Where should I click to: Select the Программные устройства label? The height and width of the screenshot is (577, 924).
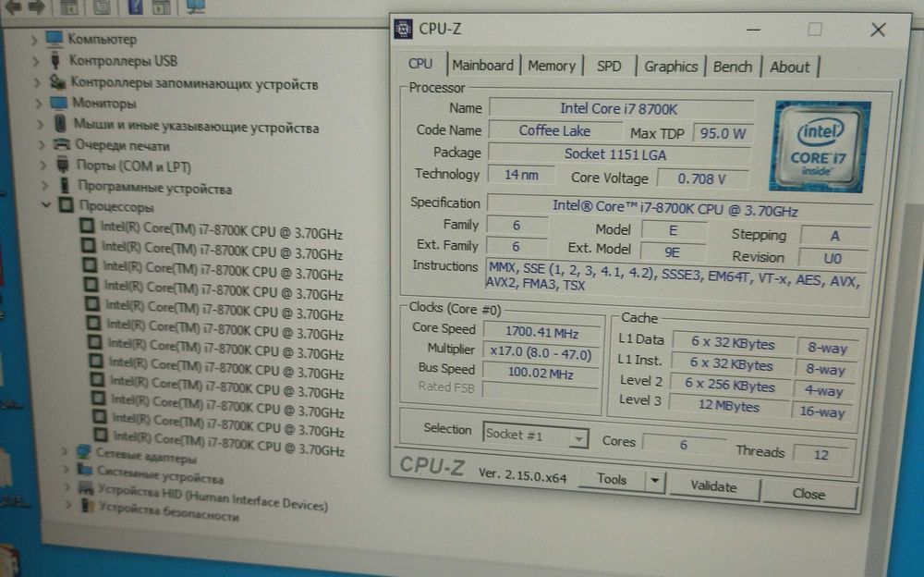click(x=155, y=188)
